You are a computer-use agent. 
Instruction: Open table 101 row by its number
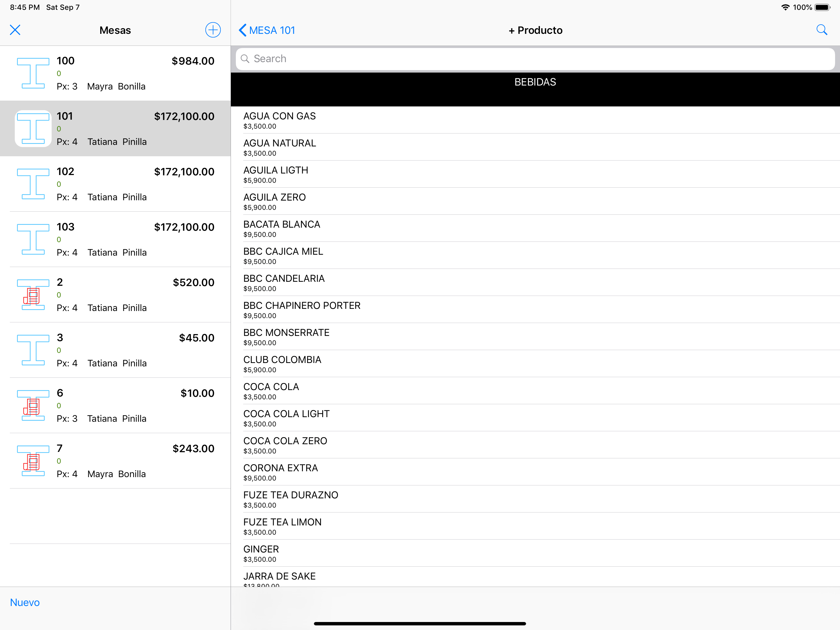[x=65, y=116]
